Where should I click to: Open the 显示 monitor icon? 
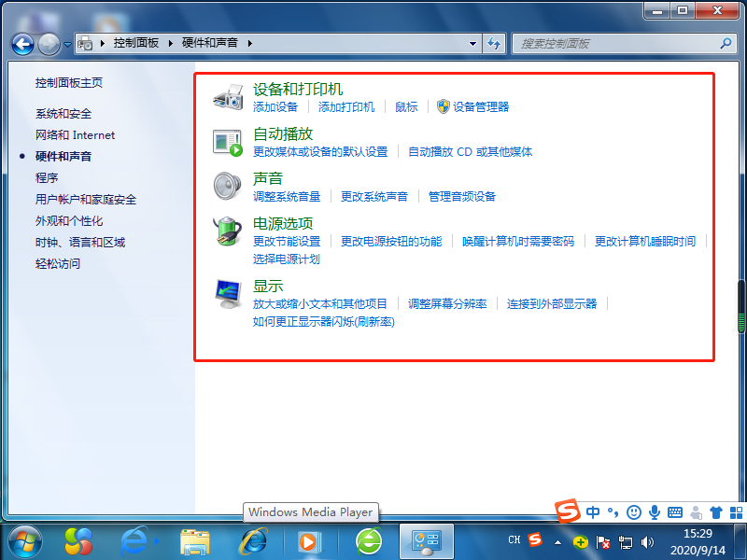(228, 294)
